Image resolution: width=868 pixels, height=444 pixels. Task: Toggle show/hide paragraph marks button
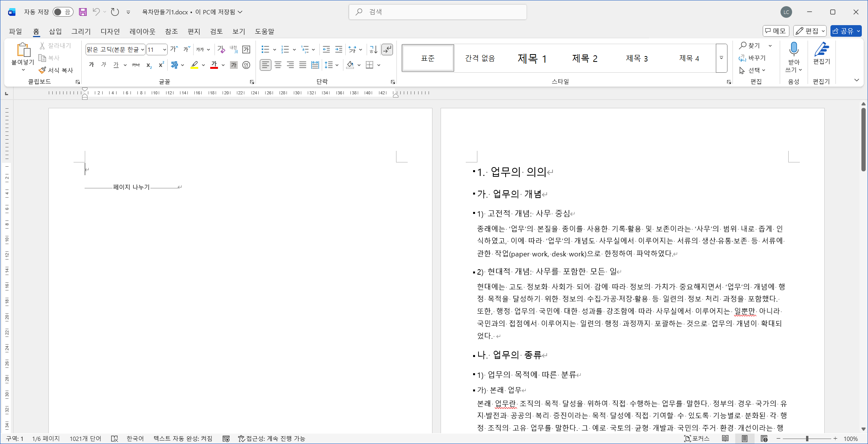point(387,50)
